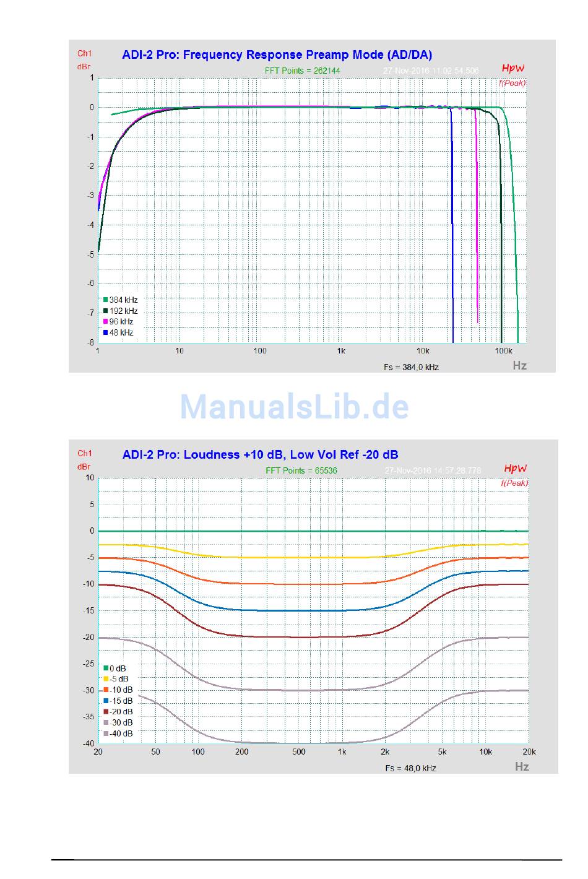Select the green 0 dB legend swatch
Viewport: 588px width, 879px height.
[x=106, y=669]
